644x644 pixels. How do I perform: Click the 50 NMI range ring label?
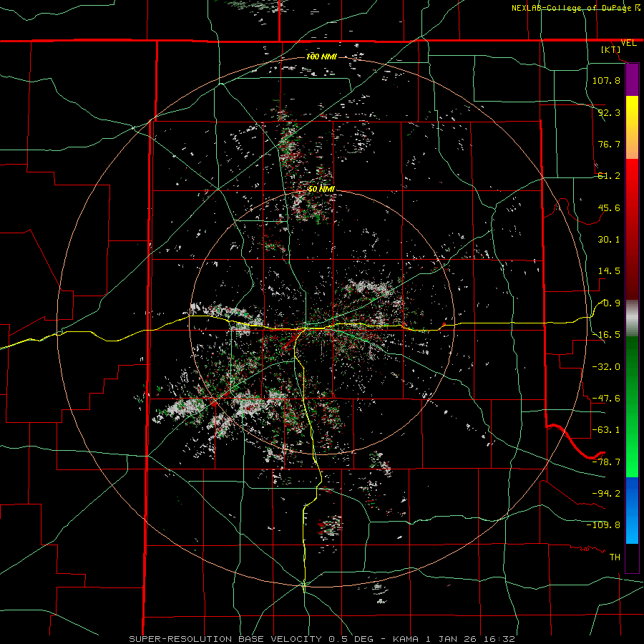click(321, 190)
